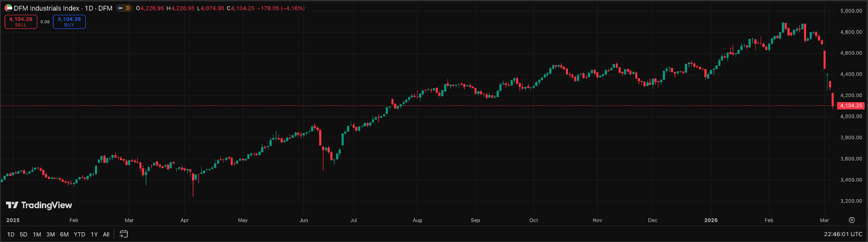
Task: Open the Go to date calendar icon
Action: click(x=124, y=234)
